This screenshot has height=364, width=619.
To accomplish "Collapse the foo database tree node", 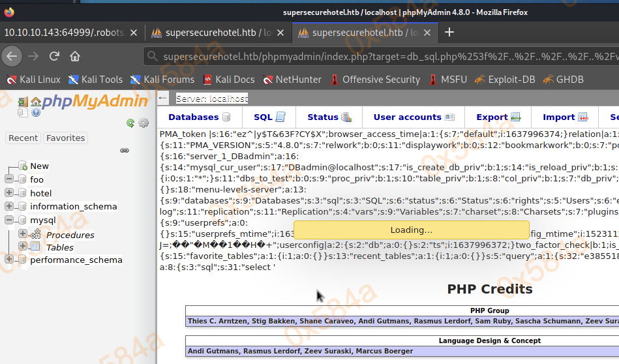I will click(9, 179).
